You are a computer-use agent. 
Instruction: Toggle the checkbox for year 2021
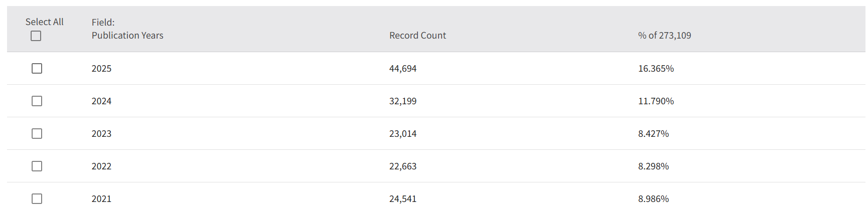(37, 198)
